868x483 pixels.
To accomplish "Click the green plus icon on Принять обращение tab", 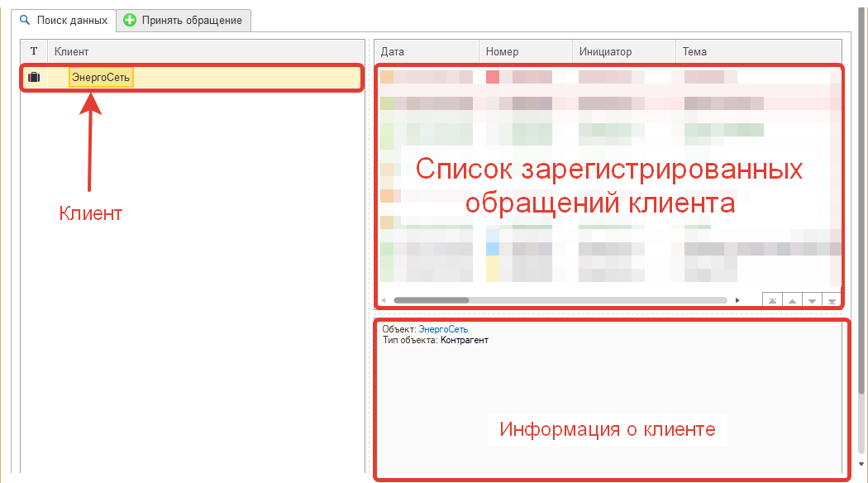I will tap(131, 21).
